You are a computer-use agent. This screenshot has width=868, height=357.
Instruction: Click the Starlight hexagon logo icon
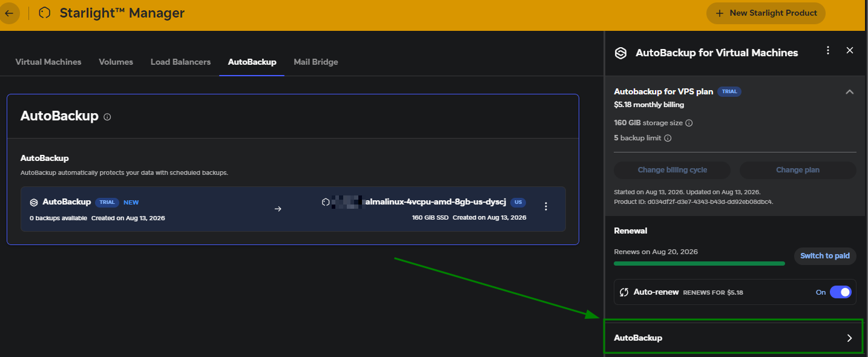pyautogui.click(x=44, y=13)
